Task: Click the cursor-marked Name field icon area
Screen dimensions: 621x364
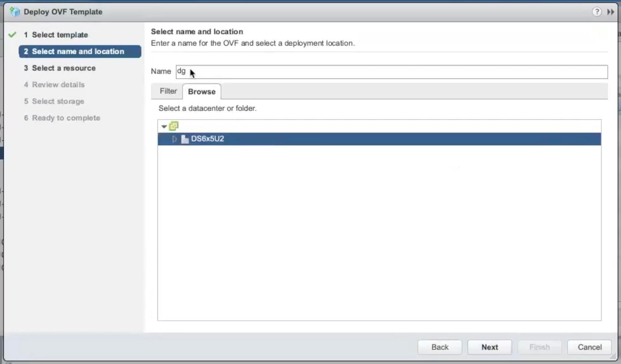Action: pos(192,71)
